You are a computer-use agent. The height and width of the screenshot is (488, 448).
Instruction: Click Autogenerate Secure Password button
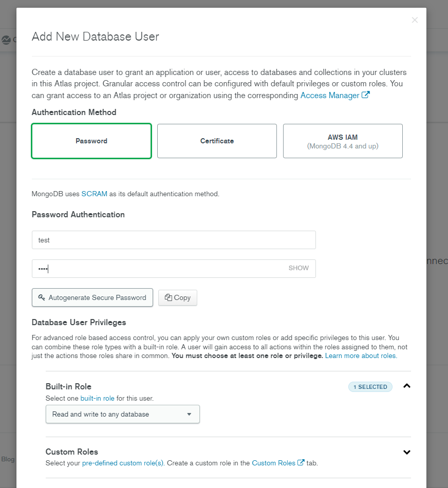tap(92, 297)
